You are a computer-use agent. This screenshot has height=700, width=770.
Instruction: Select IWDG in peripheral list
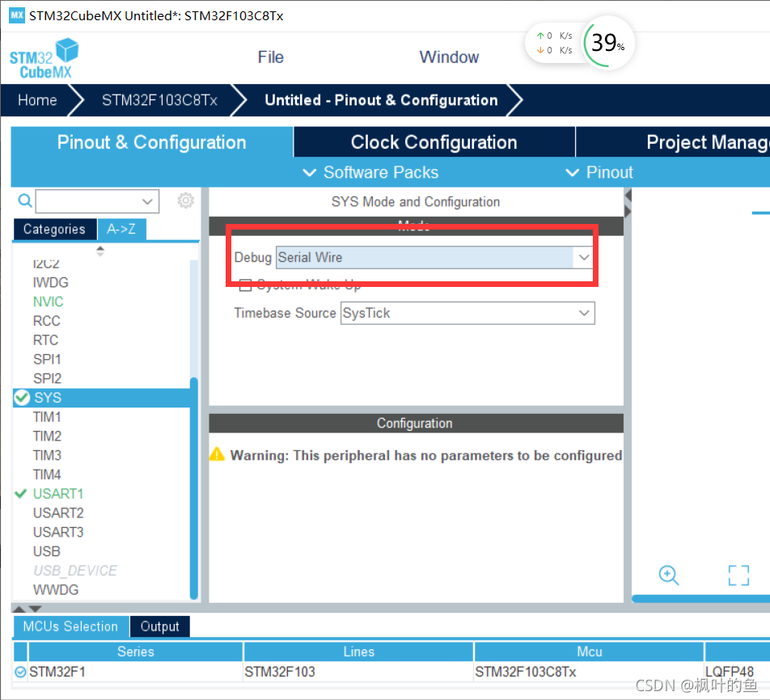point(51,283)
